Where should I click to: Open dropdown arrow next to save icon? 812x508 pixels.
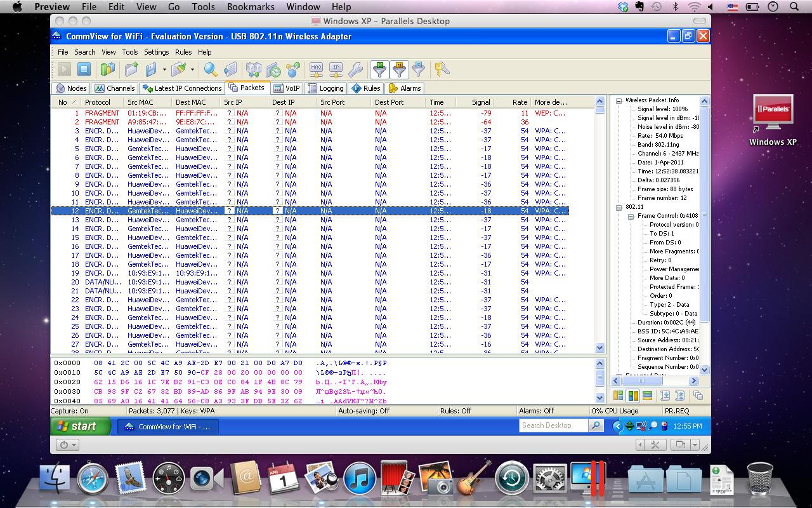coord(164,69)
